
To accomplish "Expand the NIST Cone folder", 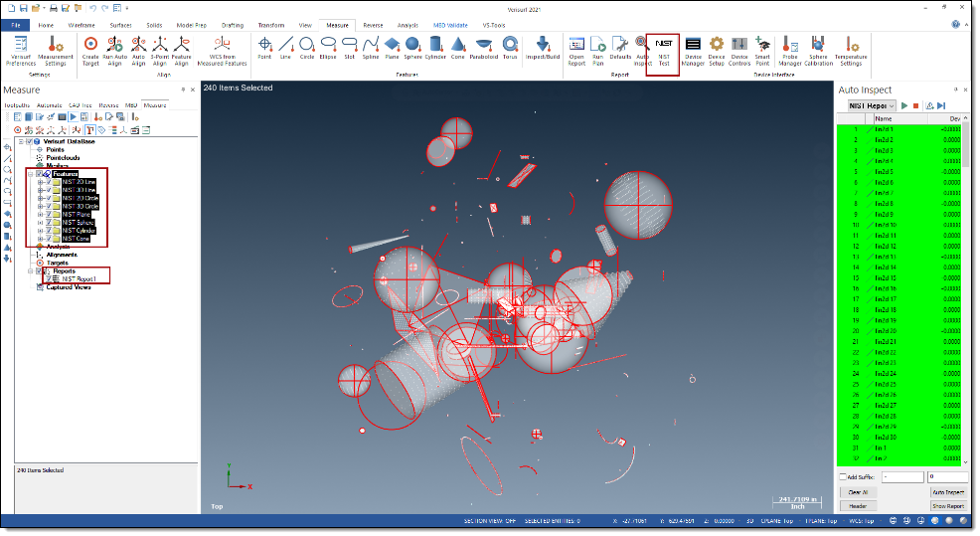I will point(41,239).
